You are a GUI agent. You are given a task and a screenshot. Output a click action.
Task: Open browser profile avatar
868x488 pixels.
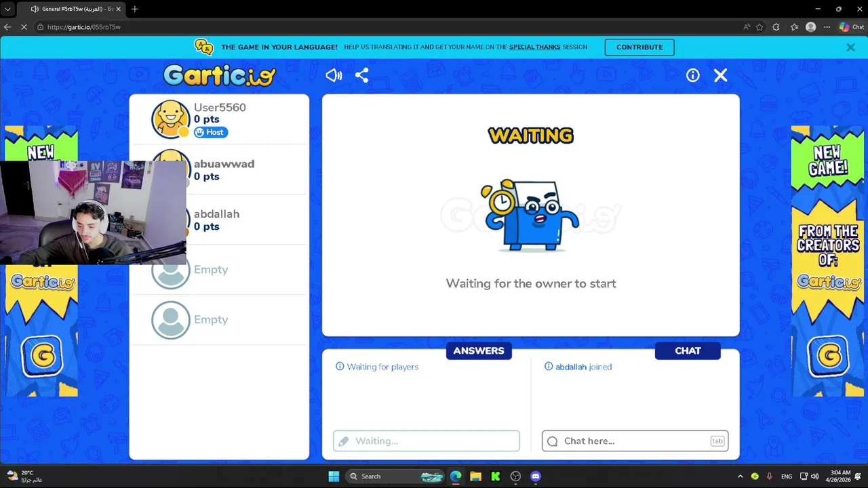pyautogui.click(x=810, y=27)
